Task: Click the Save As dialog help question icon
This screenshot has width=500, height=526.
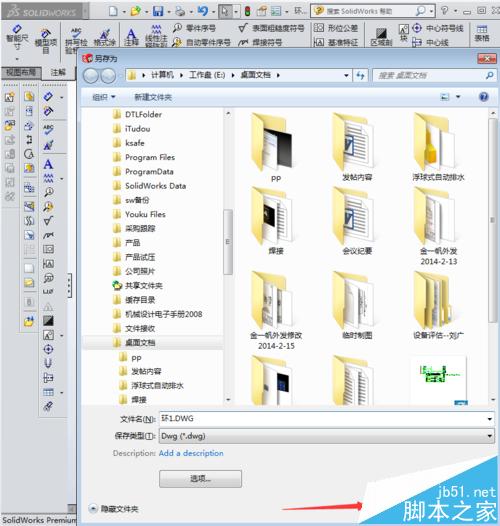Action: 484,97
